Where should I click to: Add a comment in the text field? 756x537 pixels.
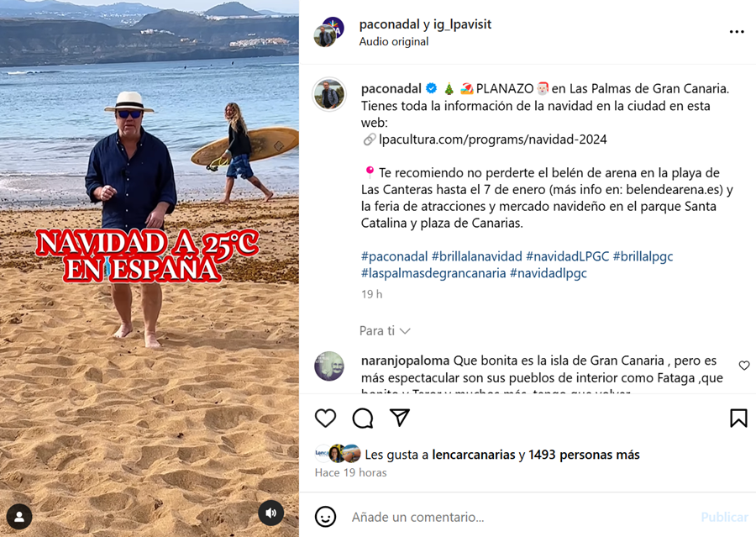[x=521, y=517]
